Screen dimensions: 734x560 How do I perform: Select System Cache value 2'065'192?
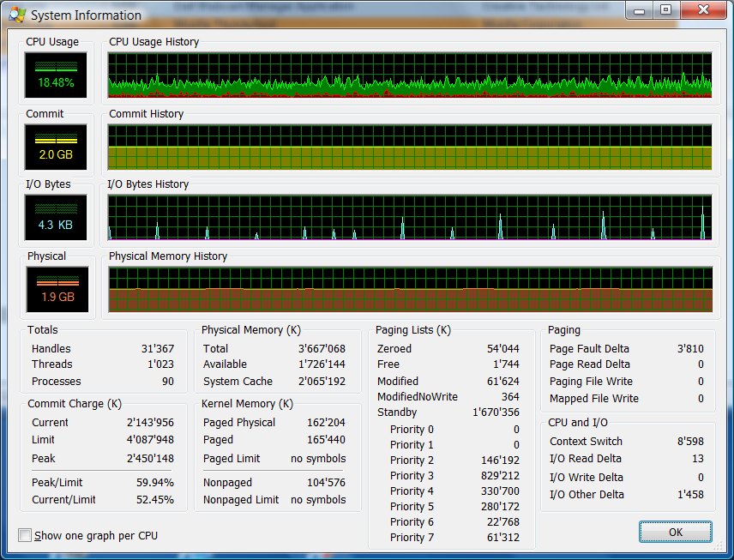[x=322, y=381]
